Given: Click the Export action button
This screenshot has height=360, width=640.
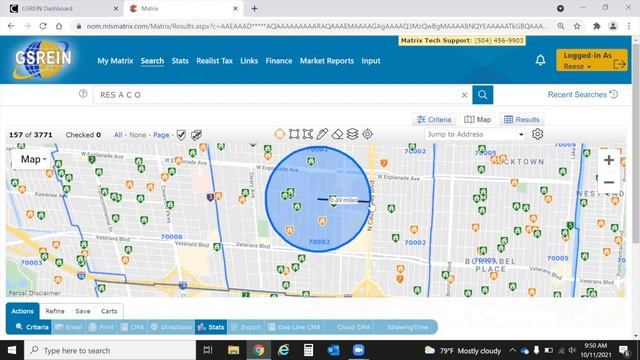Looking at the screenshot, I should tap(246, 327).
